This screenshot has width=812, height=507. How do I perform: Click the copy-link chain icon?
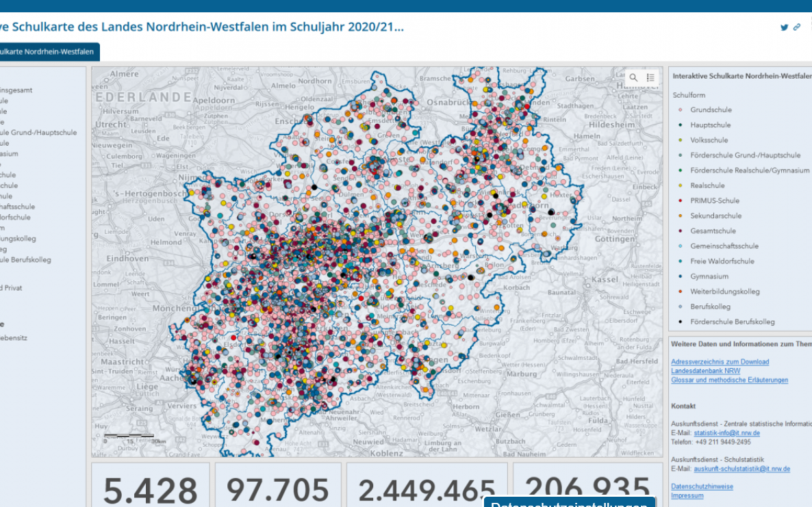click(797, 27)
